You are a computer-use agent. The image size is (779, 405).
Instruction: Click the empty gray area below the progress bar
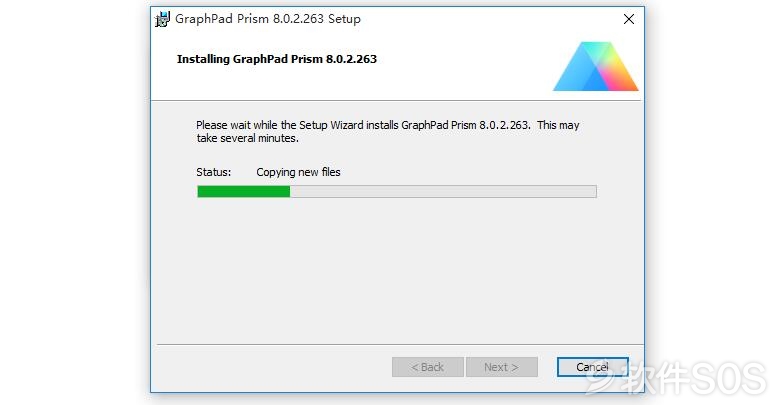tap(396, 268)
